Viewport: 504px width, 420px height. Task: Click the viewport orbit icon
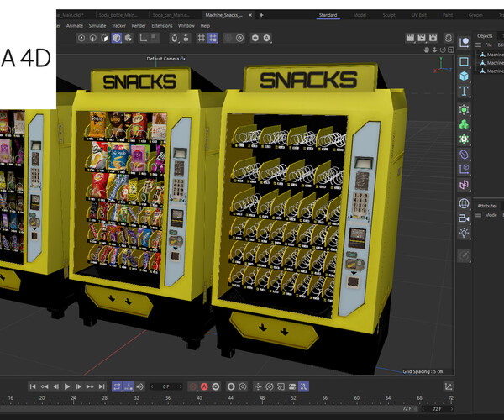coord(443,50)
